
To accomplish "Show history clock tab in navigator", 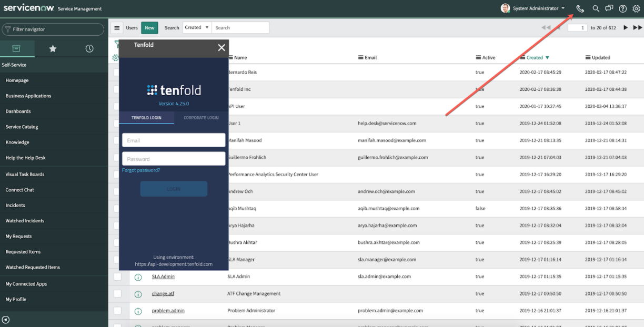I will point(89,48).
